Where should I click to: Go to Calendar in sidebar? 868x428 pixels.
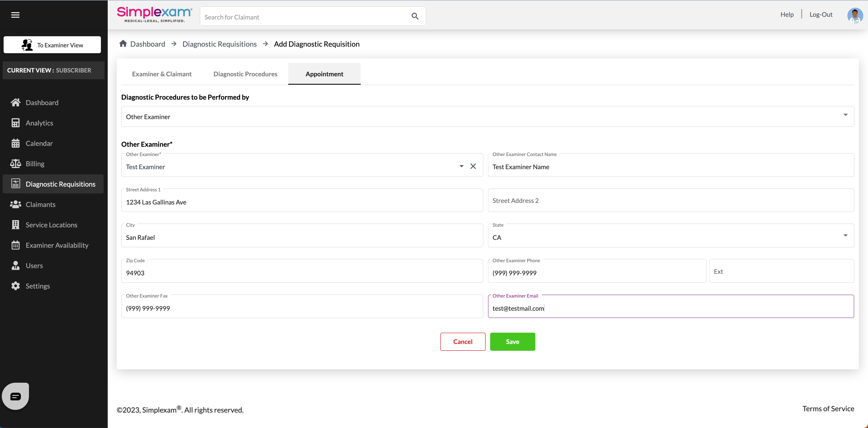click(x=39, y=143)
